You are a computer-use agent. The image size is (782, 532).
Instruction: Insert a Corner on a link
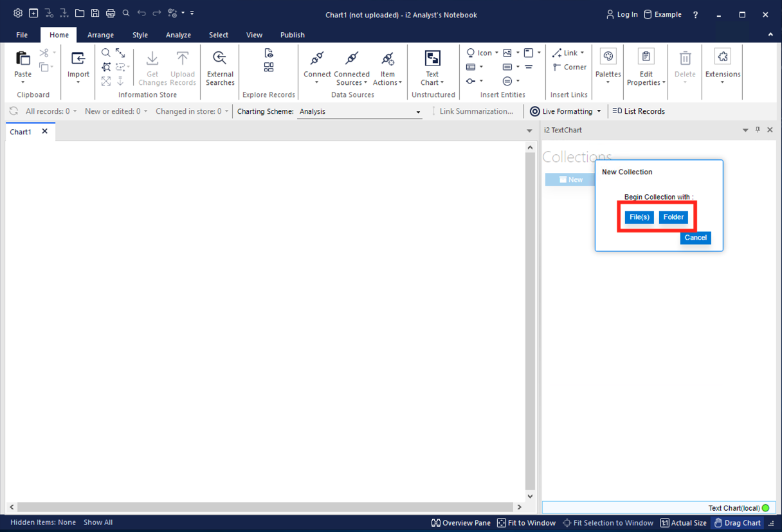click(569, 67)
